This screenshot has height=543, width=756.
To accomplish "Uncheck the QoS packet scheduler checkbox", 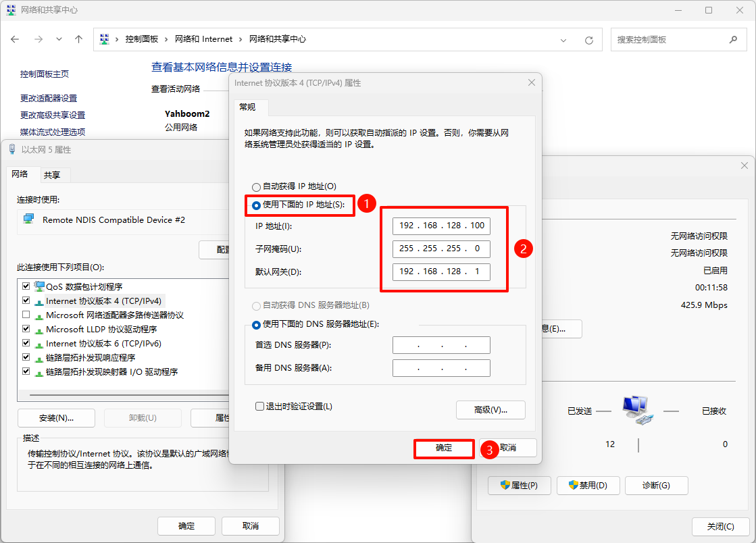I will coord(26,286).
